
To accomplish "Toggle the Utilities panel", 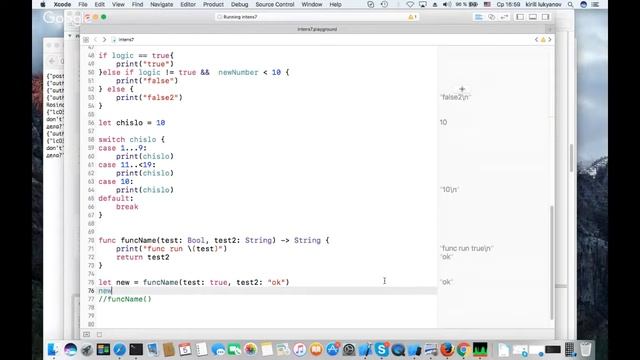I will [545, 17].
